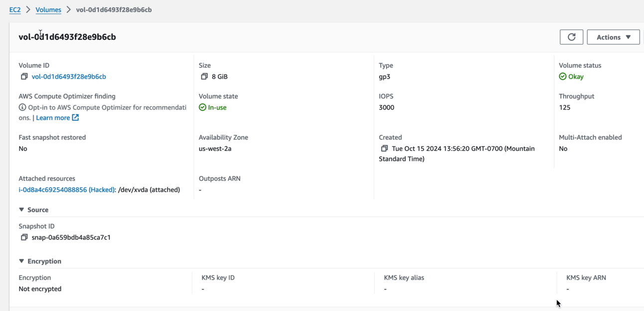Click the vol-0d1d6493f28e9b6cb page heading
The height and width of the screenshot is (311, 644).
click(67, 36)
